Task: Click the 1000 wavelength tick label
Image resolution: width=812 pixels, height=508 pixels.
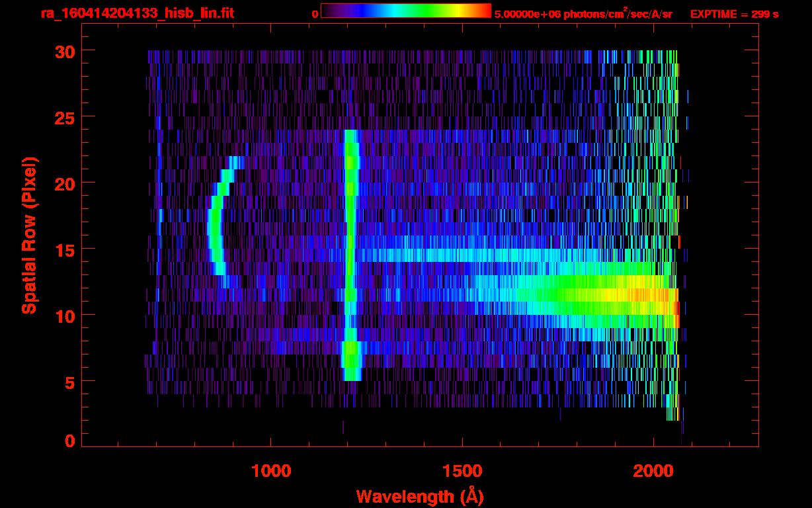Action: click(270, 471)
